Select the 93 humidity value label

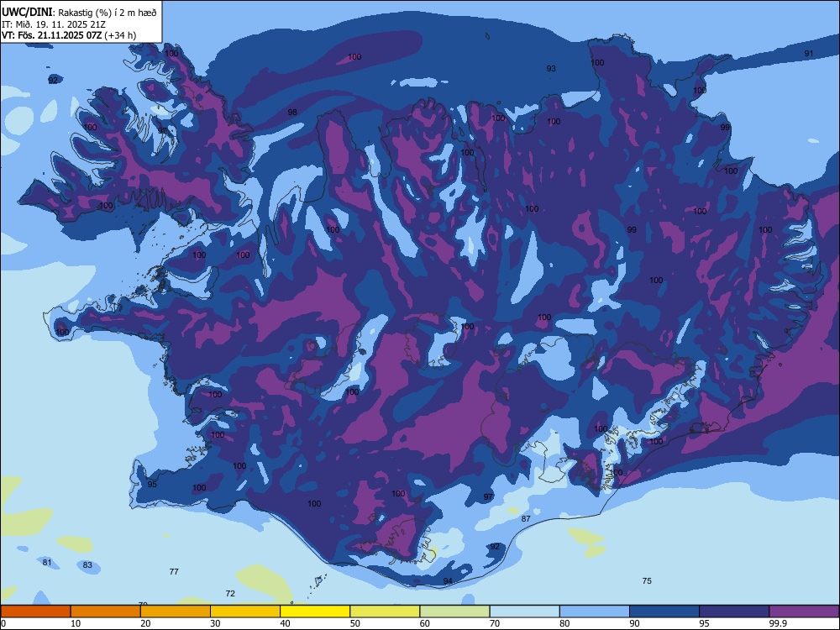551,69
